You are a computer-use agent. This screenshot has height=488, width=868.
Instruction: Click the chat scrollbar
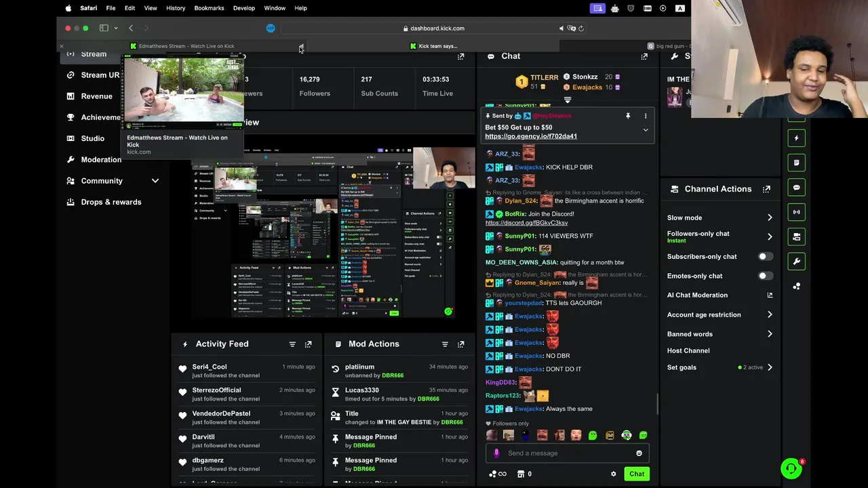[x=657, y=404]
